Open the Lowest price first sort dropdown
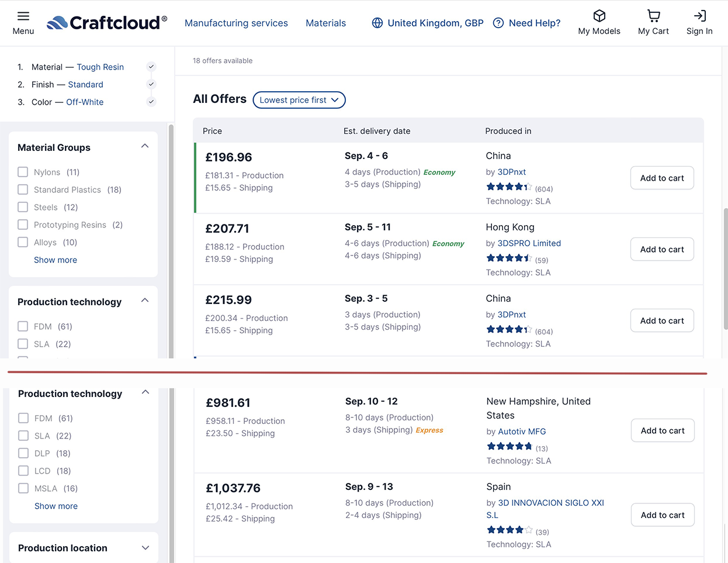This screenshot has height=563, width=728. pyautogui.click(x=299, y=100)
